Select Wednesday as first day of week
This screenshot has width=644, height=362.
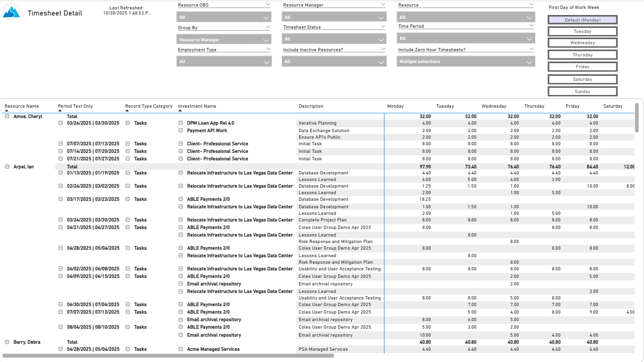tap(582, 43)
